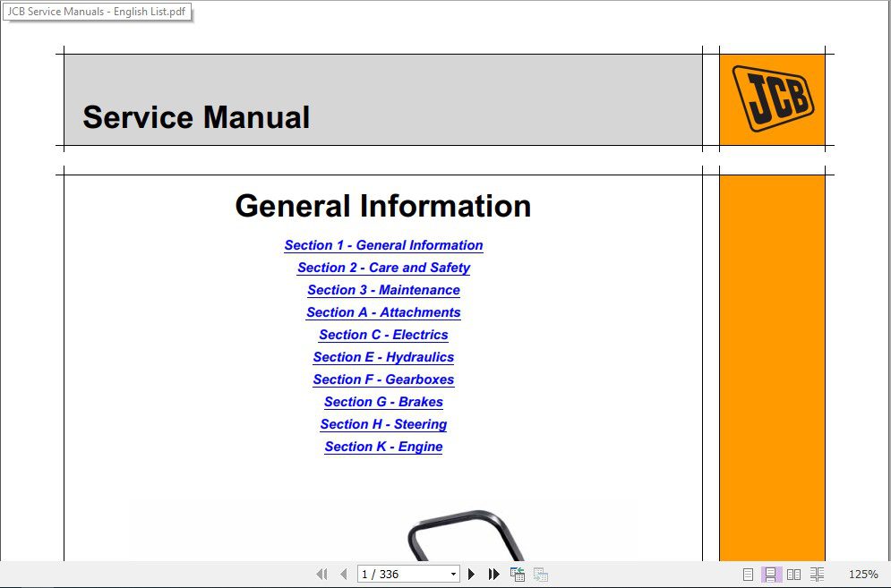Open Section 2 - Care and Safety link
Image resolution: width=891 pixels, height=588 pixels.
[383, 268]
